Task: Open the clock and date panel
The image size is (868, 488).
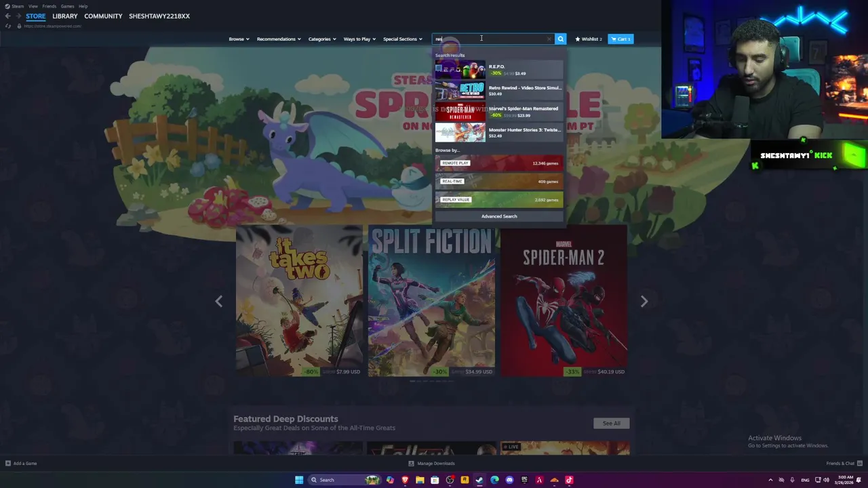Action: 845,480
